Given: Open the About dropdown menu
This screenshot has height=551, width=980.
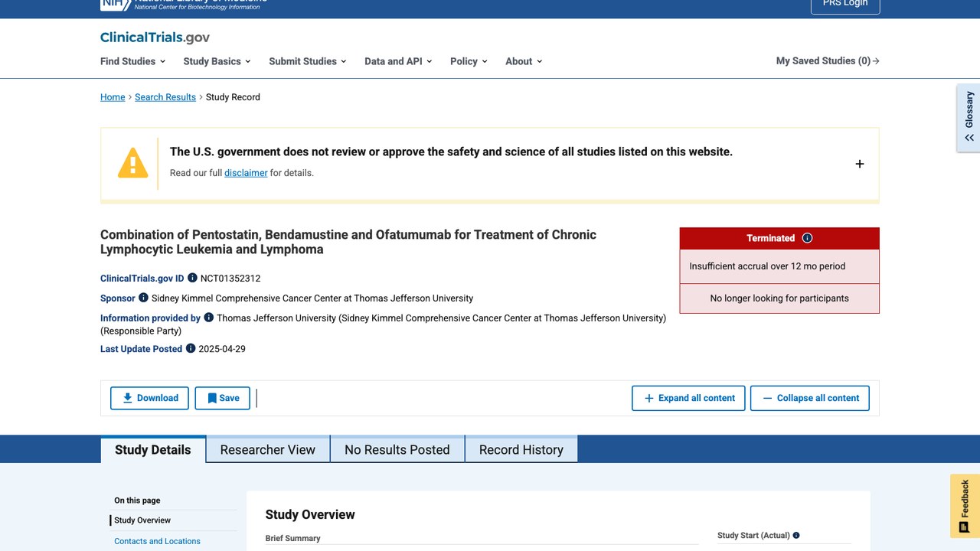Looking at the screenshot, I should click(524, 61).
